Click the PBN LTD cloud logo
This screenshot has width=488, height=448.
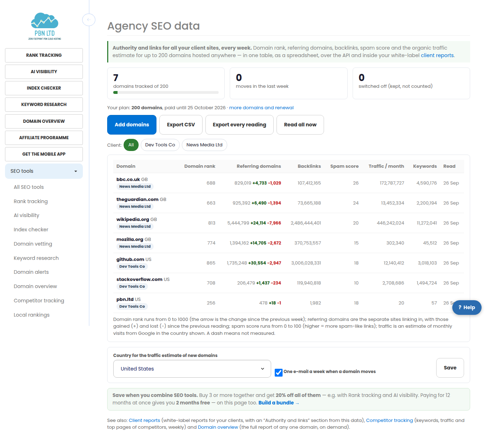pos(45,26)
